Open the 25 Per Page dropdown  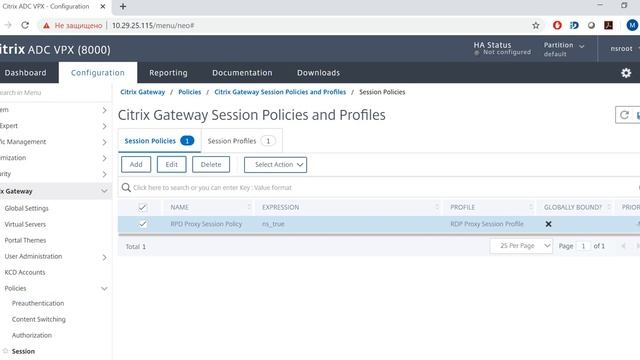coord(521,246)
